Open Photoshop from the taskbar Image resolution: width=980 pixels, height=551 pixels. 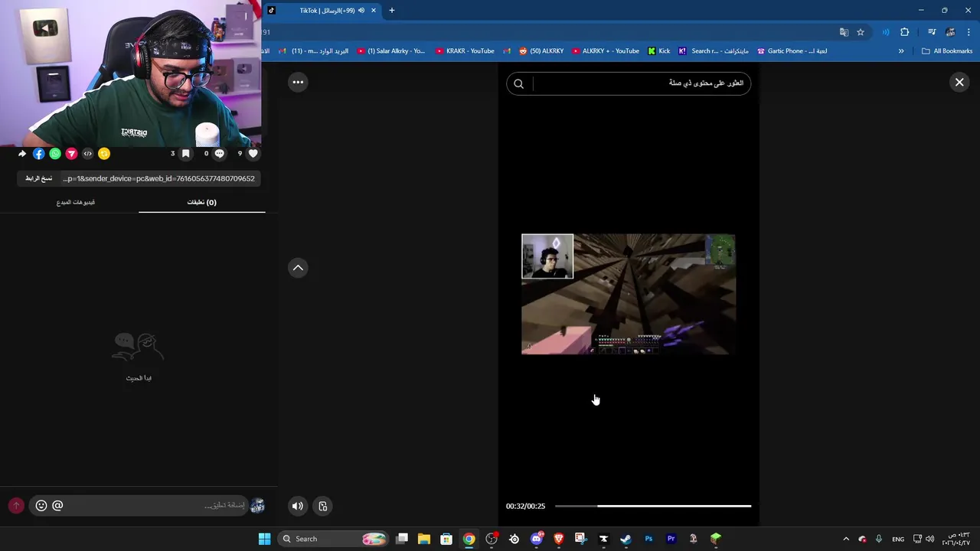tap(648, 539)
